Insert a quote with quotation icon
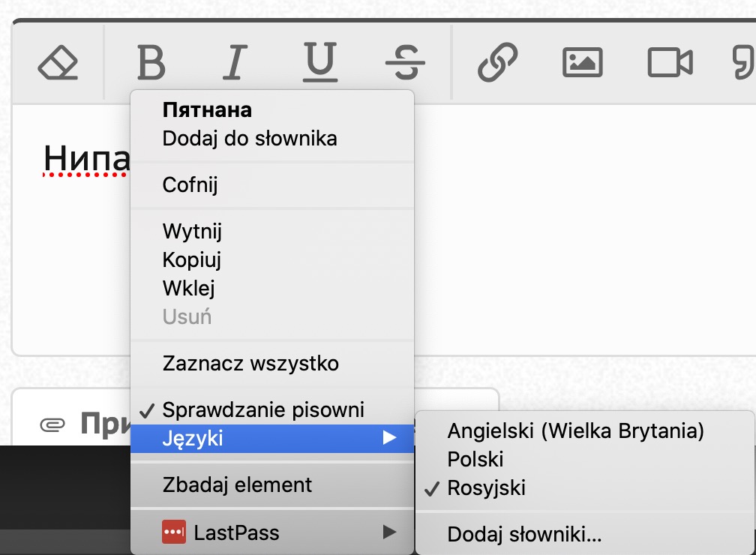 tap(744, 62)
